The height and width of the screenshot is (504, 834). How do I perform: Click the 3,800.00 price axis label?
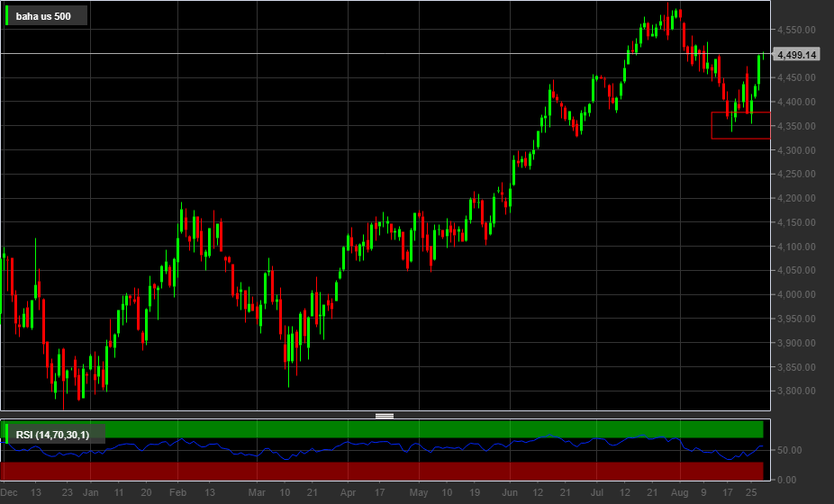coord(796,391)
